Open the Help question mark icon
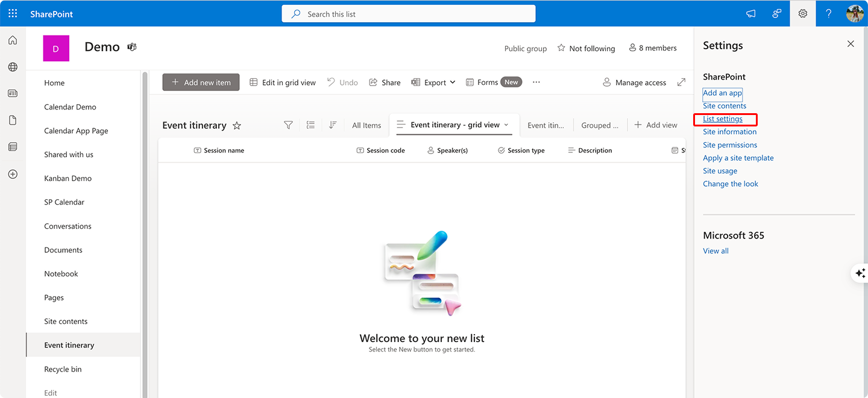 pyautogui.click(x=829, y=13)
